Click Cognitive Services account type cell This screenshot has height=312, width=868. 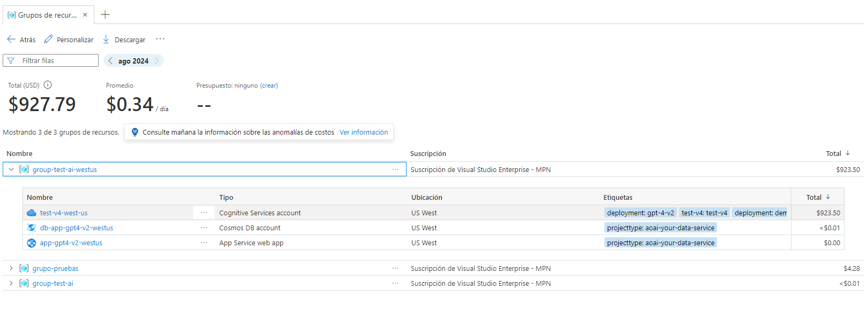point(260,213)
